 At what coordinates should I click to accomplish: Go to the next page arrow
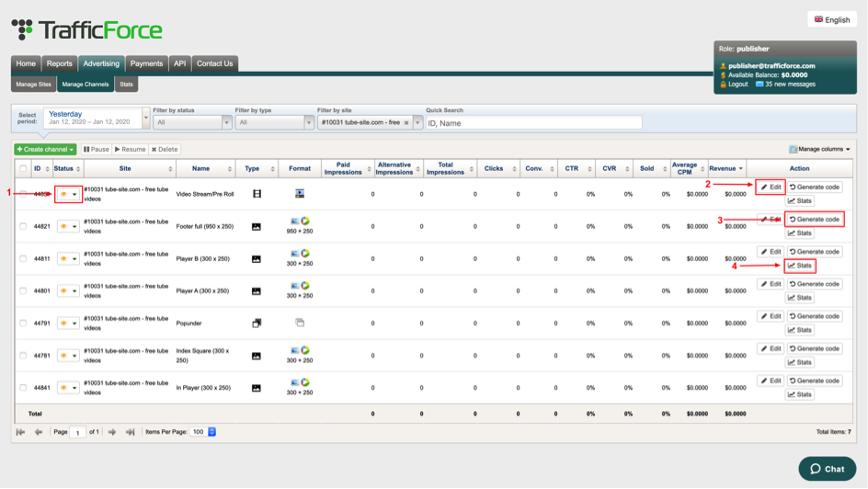pos(112,432)
